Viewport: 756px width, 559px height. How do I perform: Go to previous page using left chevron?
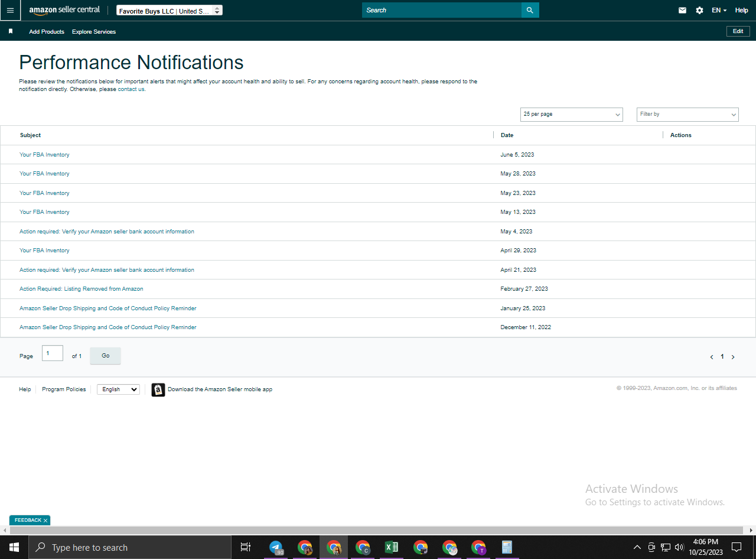(712, 357)
